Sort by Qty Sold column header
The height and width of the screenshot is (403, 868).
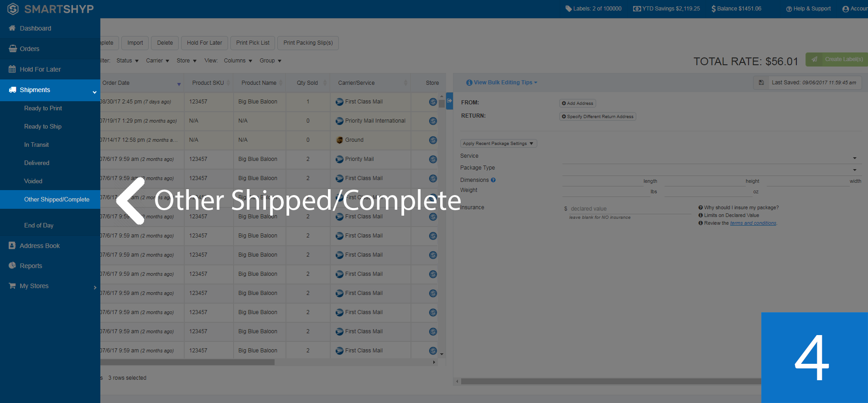[x=307, y=83]
